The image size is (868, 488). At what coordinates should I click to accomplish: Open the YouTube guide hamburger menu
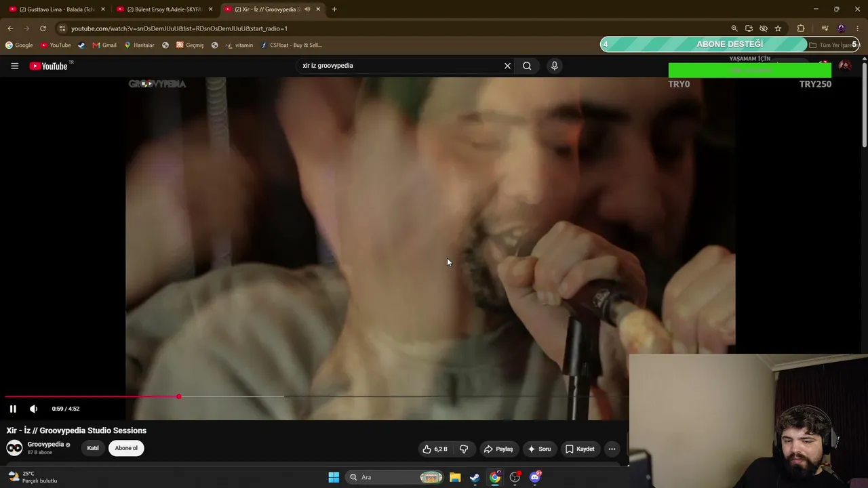[14, 66]
